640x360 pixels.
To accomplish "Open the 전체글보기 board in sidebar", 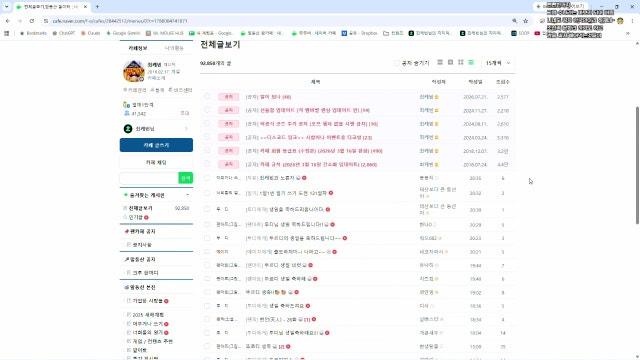I will tap(141, 208).
